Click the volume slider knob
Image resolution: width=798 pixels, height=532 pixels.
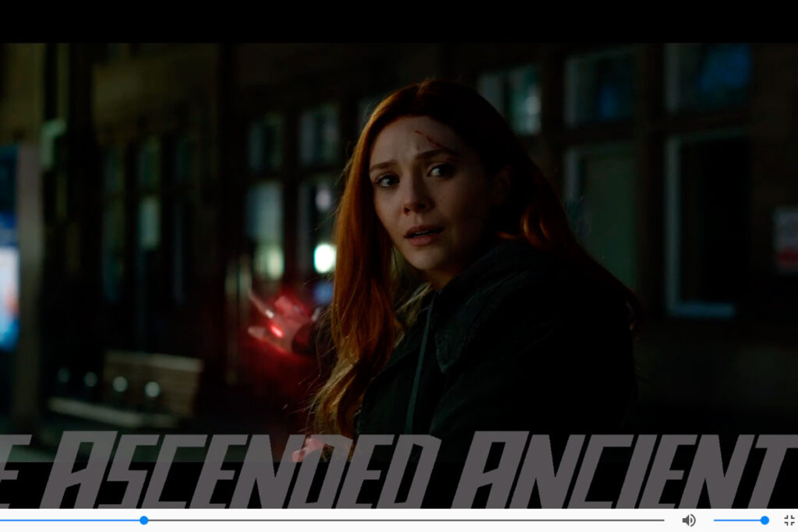point(764,520)
